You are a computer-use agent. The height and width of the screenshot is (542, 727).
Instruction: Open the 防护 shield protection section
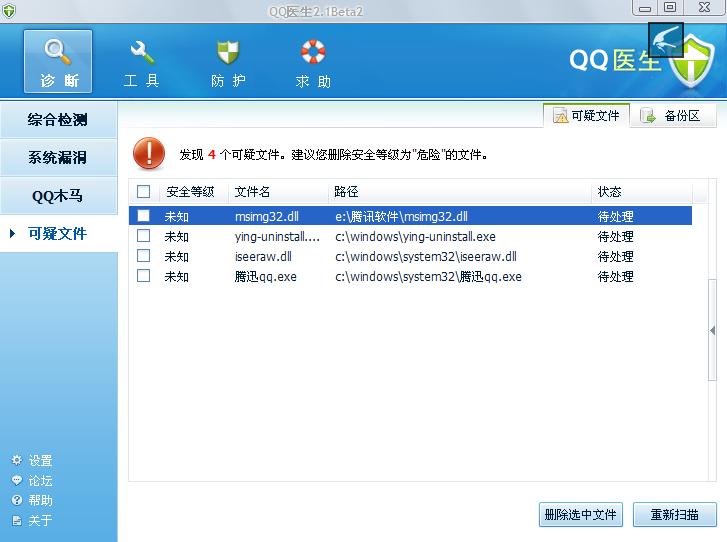click(228, 64)
